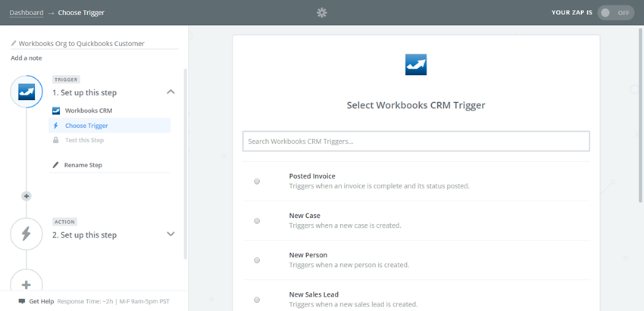This screenshot has height=311, width=644.
Task: Click 'Triggers when a new person is created.' text
Action: [x=349, y=265]
